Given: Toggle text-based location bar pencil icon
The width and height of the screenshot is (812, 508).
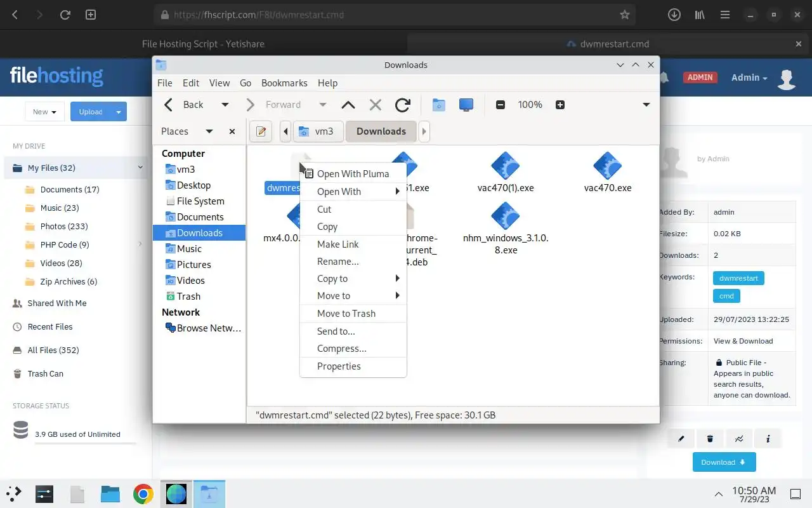Looking at the screenshot, I should (261, 131).
